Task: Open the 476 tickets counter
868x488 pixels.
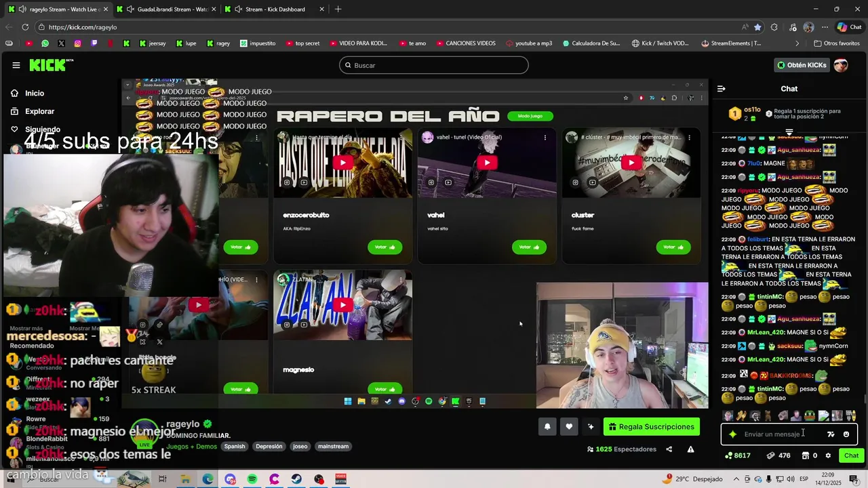Action: (778, 455)
